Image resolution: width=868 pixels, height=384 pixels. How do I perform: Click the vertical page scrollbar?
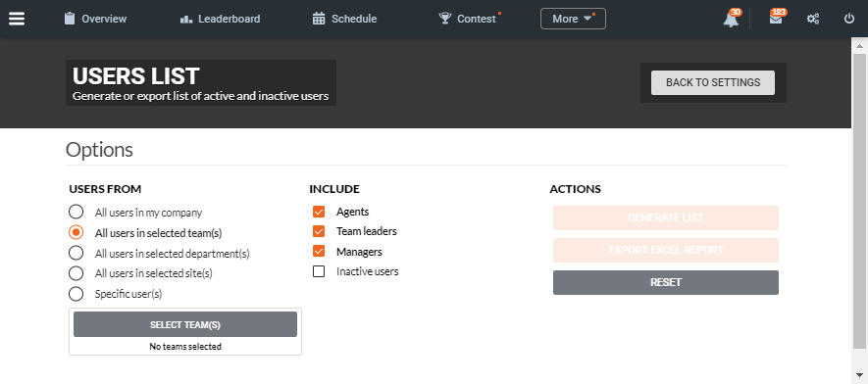(859, 202)
